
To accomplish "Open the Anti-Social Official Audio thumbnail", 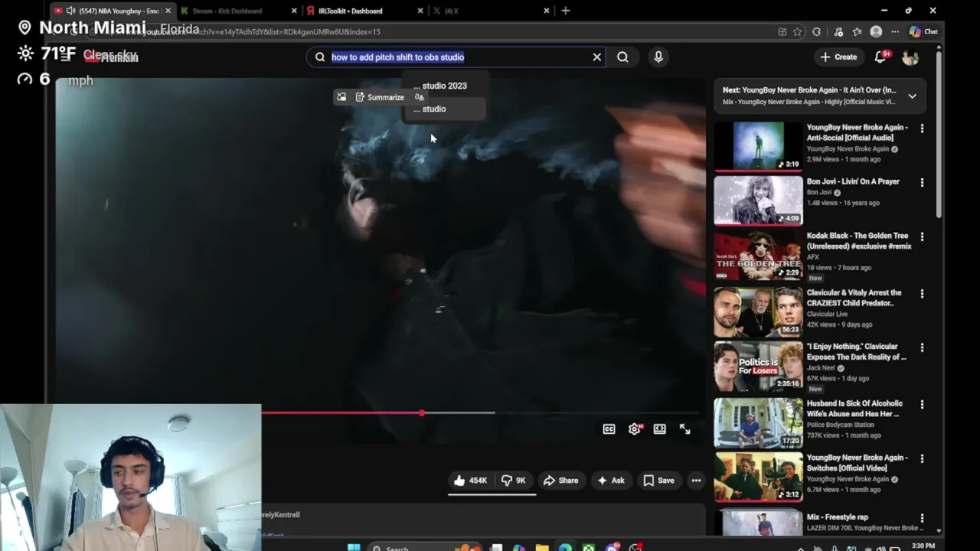I will click(x=759, y=146).
